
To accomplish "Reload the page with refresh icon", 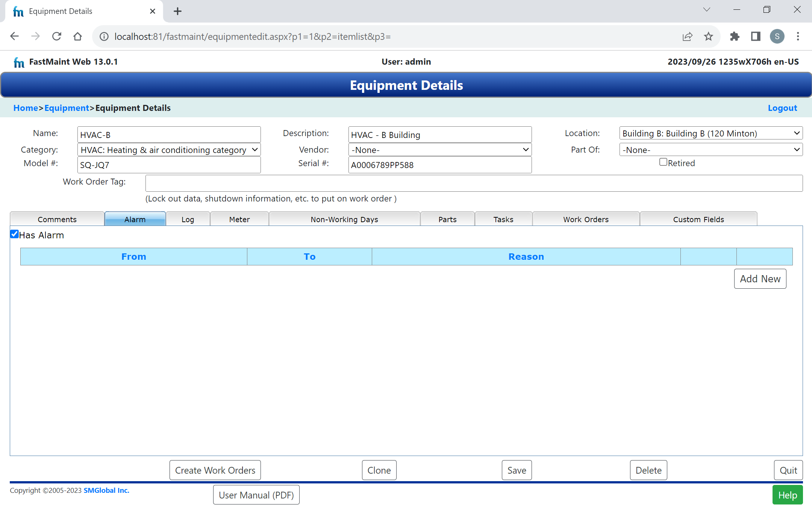I will 57,36.
